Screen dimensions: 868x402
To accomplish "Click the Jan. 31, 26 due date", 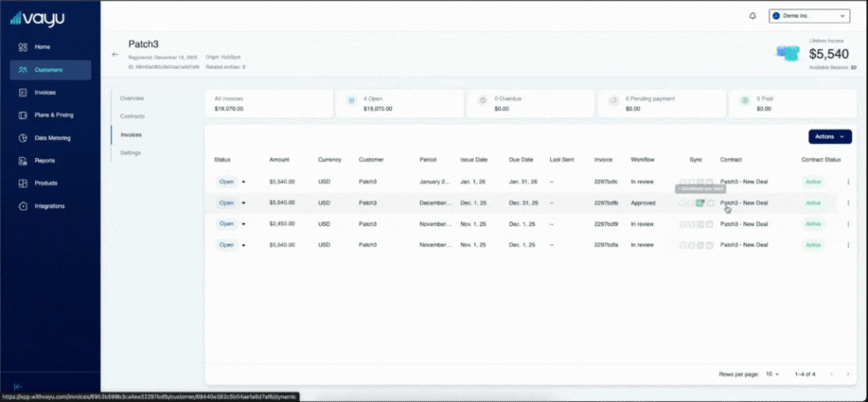I will tap(523, 182).
